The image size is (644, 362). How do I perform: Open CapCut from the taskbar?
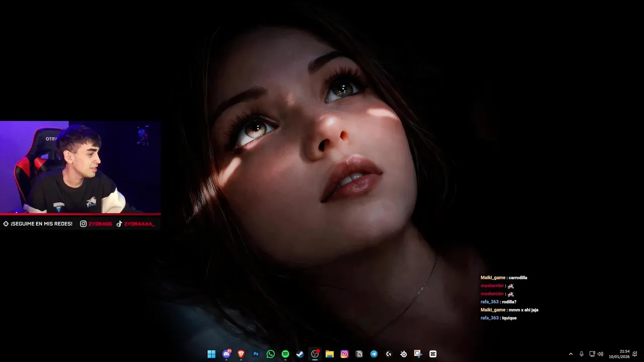pyautogui.click(x=433, y=354)
